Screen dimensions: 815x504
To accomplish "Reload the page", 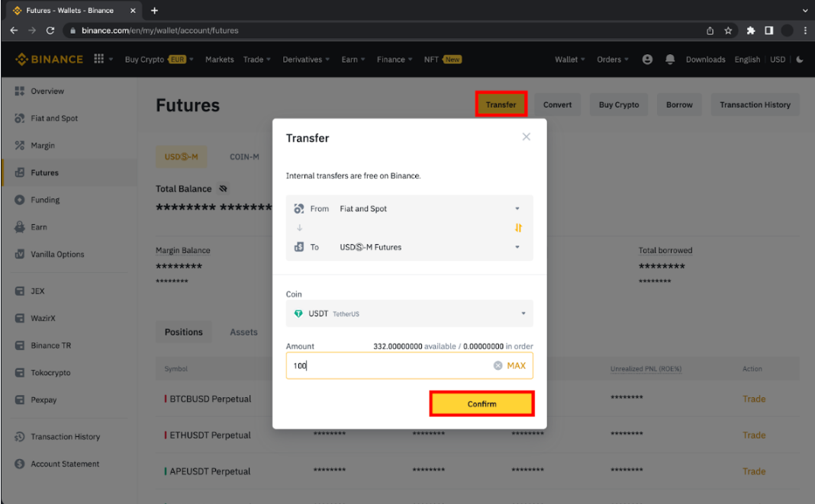I will (x=50, y=30).
